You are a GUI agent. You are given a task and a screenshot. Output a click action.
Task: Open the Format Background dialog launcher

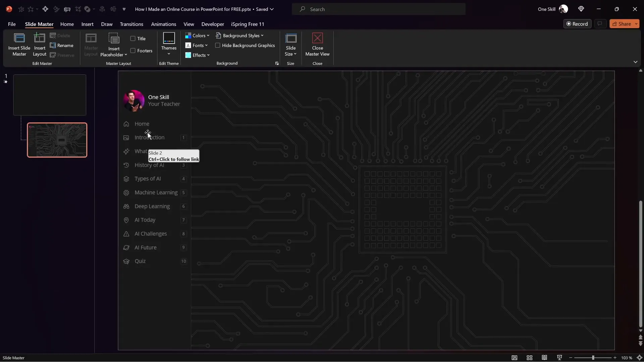[x=277, y=63]
